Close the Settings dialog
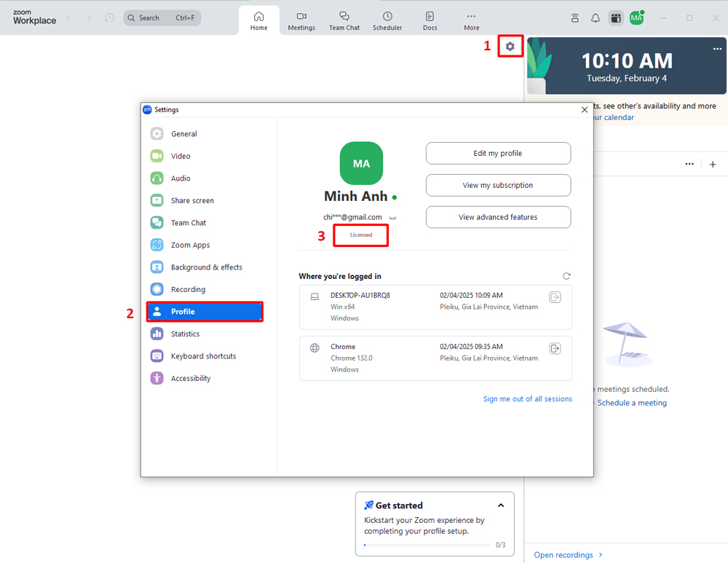 point(585,110)
